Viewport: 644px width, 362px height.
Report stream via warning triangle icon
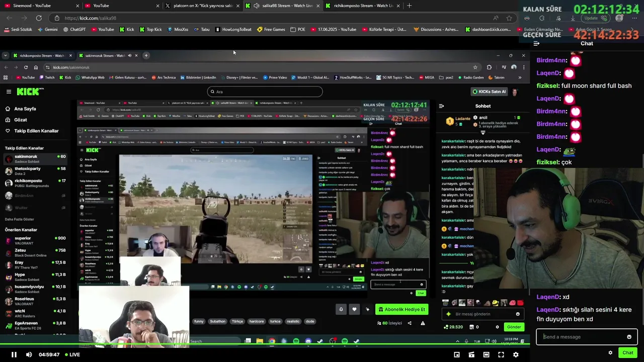coord(423,323)
